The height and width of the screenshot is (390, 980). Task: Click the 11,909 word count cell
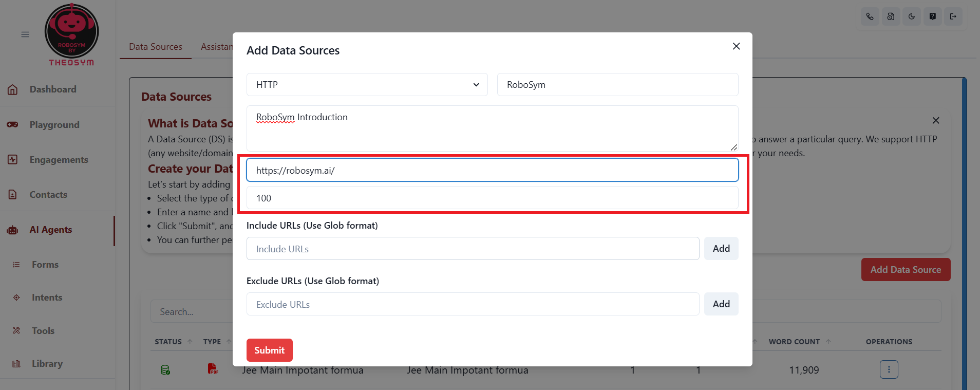[x=804, y=370]
